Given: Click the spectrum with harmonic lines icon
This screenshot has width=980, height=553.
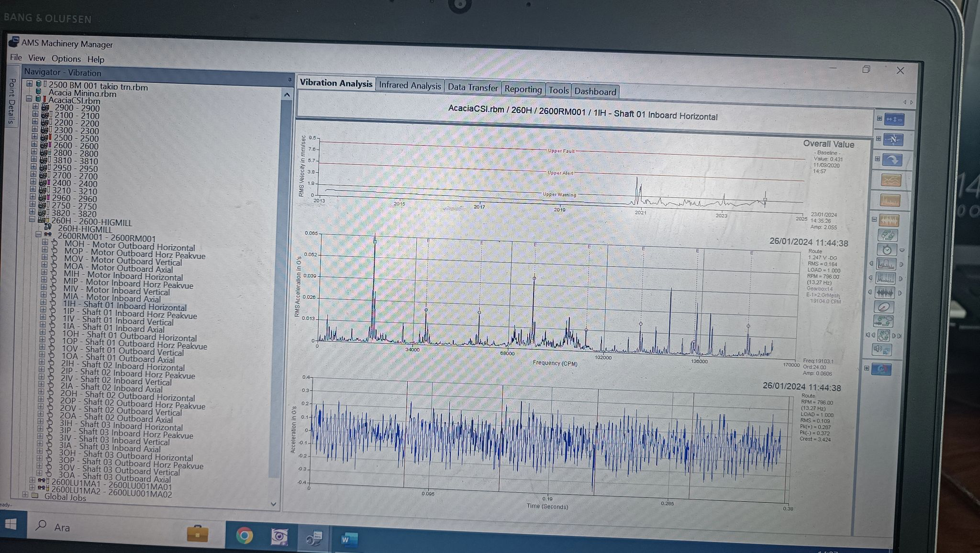Looking at the screenshot, I should 885,278.
